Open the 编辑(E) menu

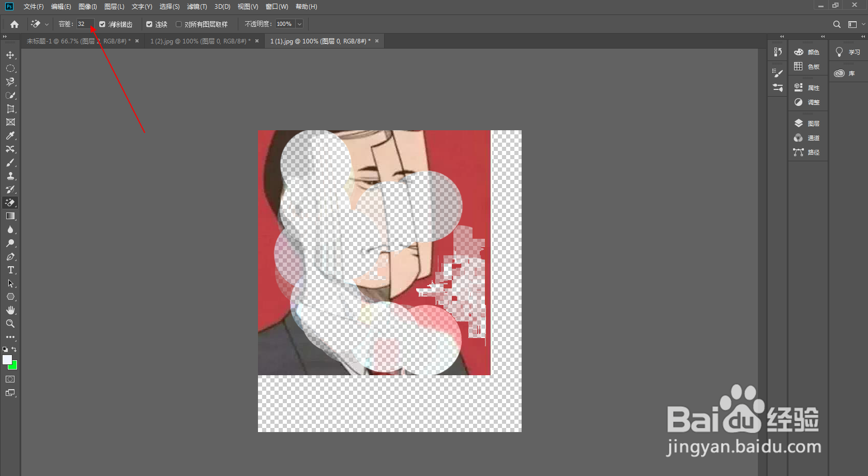(x=61, y=7)
